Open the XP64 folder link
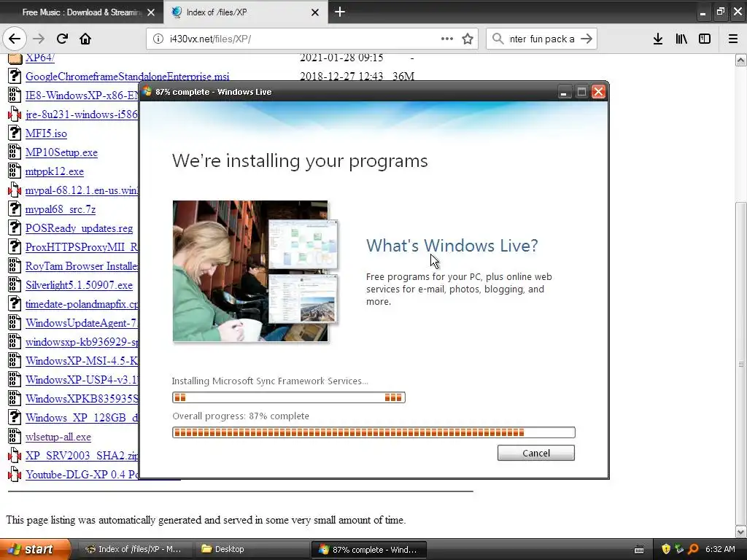Screen dimensions: 747x560 point(40,58)
